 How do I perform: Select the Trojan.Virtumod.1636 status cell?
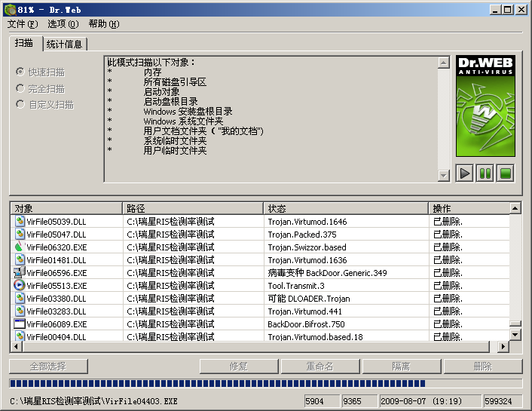pyautogui.click(x=347, y=260)
